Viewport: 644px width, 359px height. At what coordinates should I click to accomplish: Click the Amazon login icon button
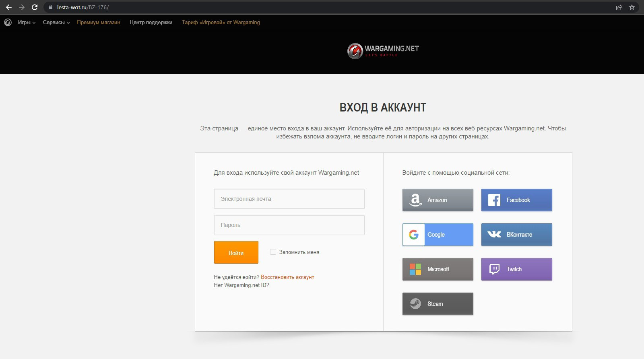click(438, 200)
